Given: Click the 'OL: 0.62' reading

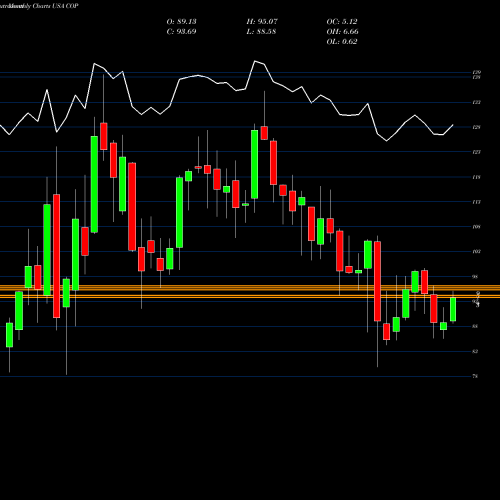Looking at the screenshot, I should (342, 42).
